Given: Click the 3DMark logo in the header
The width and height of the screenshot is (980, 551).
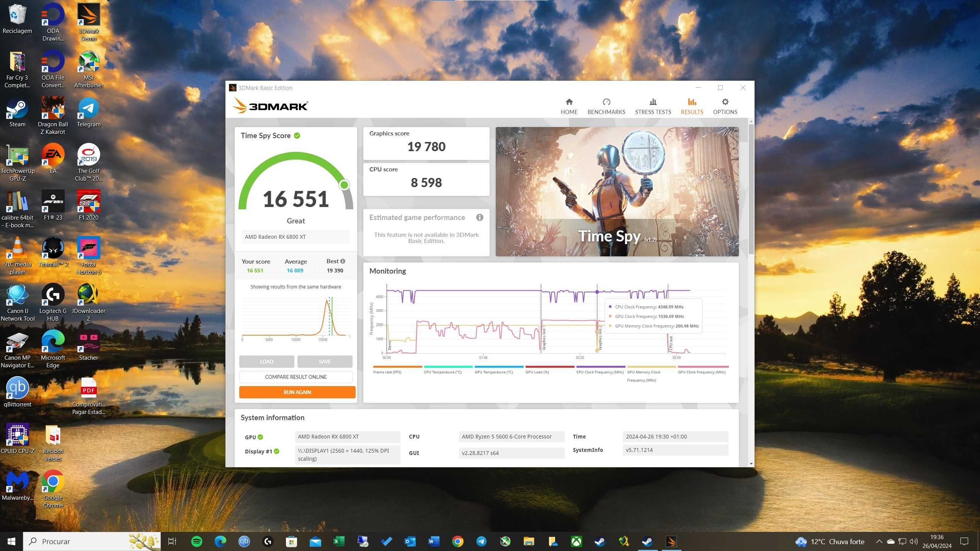Looking at the screenshot, I should pos(270,106).
